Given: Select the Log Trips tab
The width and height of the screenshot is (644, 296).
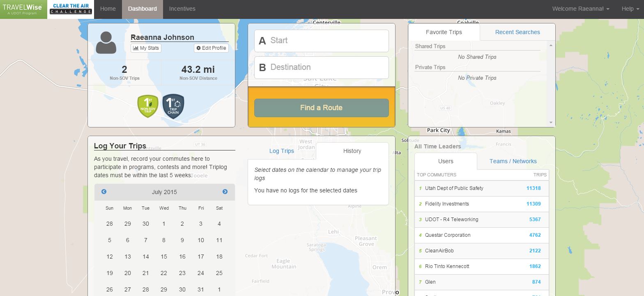Looking at the screenshot, I should [x=281, y=151].
